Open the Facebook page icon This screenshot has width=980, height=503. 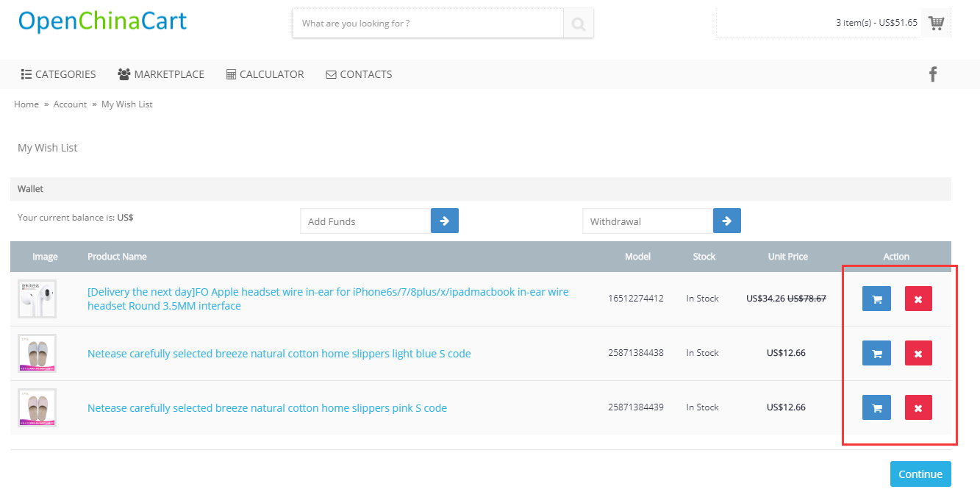(933, 74)
